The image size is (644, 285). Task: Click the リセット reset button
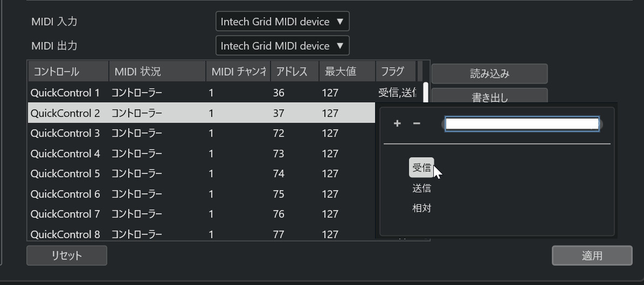pos(67,255)
